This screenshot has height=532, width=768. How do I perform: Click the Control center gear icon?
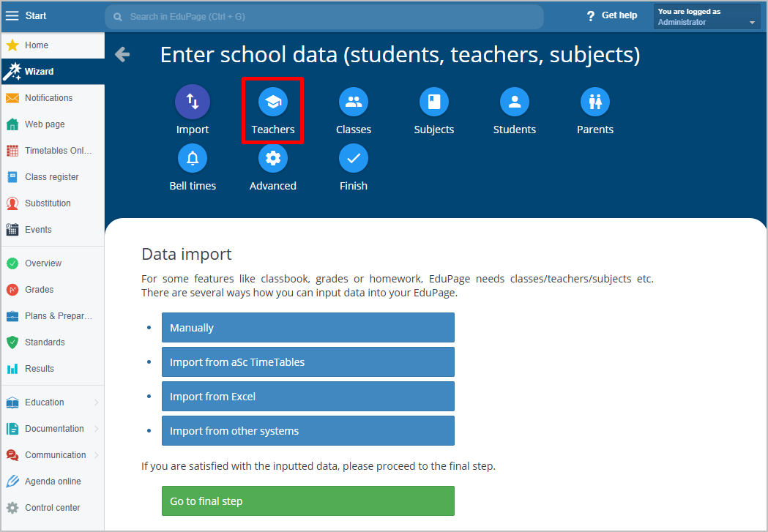(x=12, y=508)
